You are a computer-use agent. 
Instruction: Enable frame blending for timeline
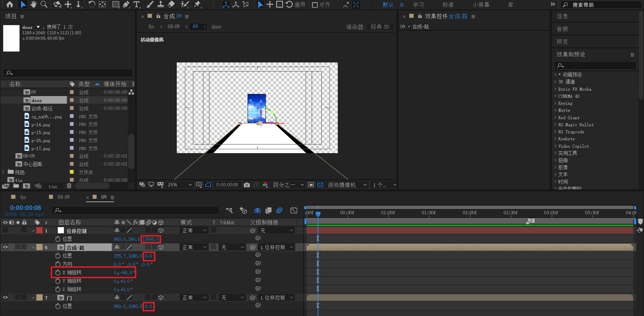click(268, 211)
